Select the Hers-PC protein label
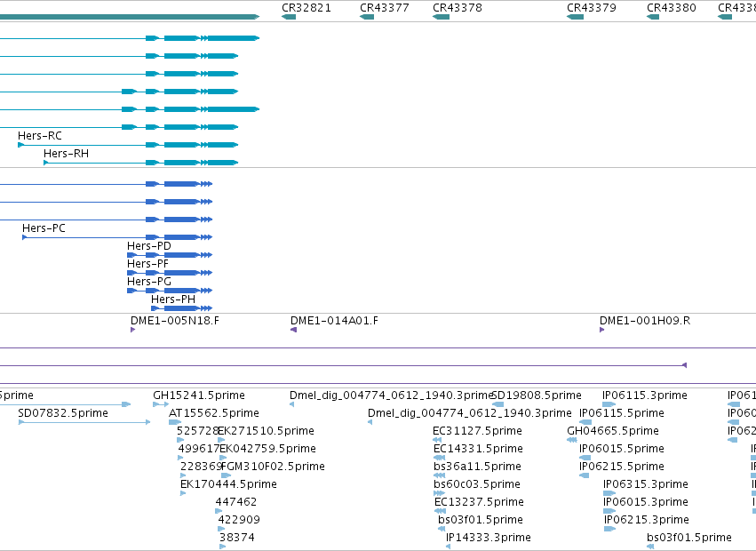 [x=44, y=228]
